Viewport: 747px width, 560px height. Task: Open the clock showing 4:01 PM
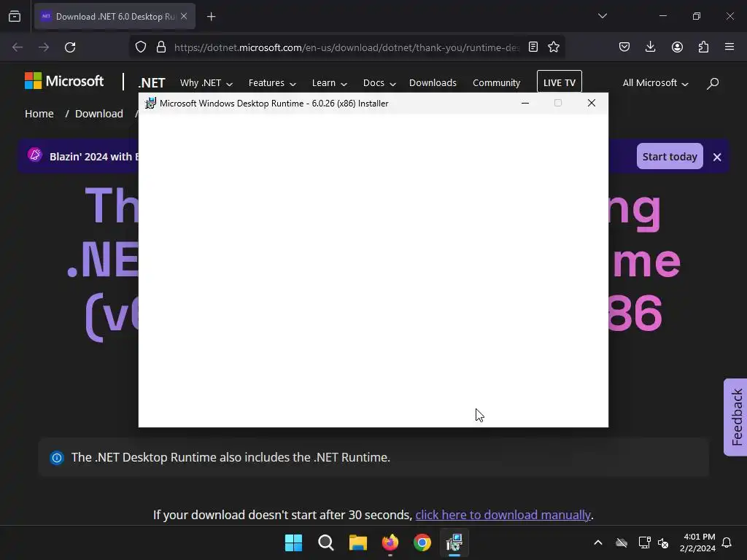click(697, 542)
